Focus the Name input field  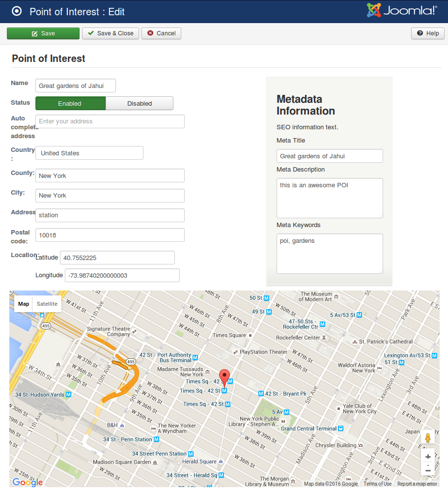click(x=75, y=86)
